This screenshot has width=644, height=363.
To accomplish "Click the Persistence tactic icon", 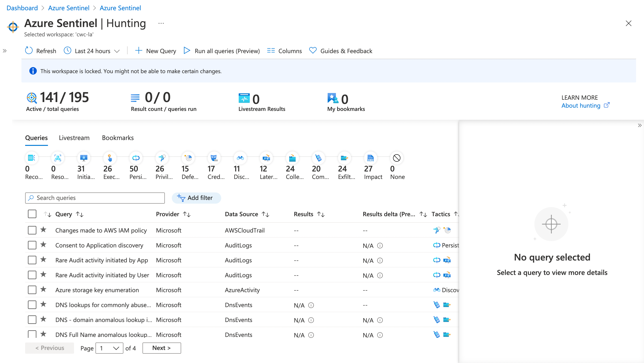I will click(136, 158).
